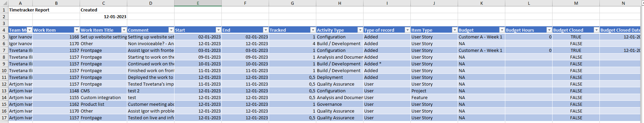Open the Tracked column filter dropdown
Screen dimensions: 644x123
pos(313,30)
